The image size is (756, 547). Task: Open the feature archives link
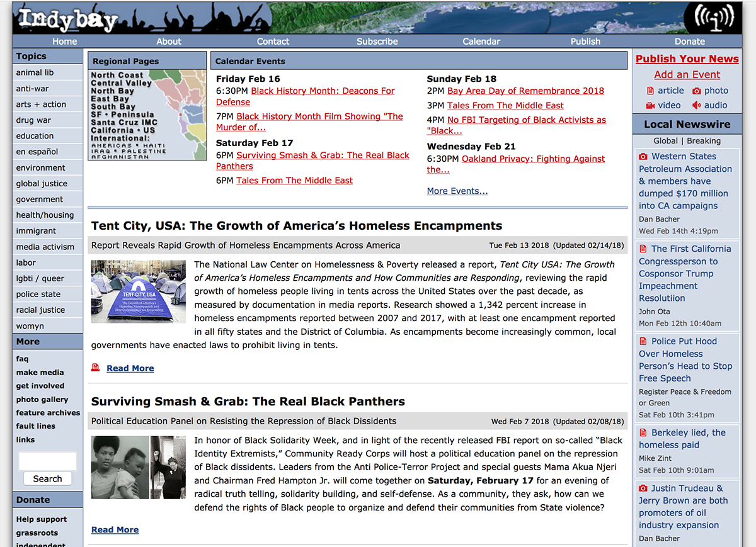tap(48, 412)
